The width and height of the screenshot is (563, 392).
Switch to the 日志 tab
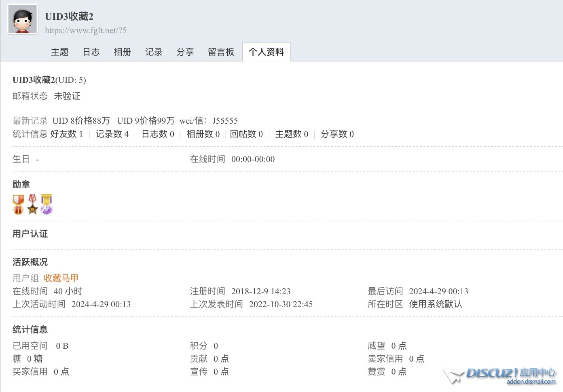pyautogui.click(x=91, y=52)
